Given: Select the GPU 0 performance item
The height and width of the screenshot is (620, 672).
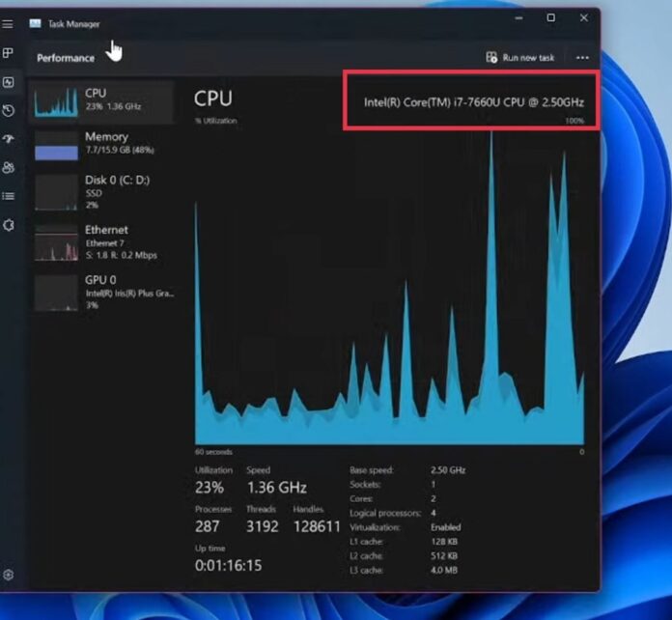Looking at the screenshot, I should point(102,292).
